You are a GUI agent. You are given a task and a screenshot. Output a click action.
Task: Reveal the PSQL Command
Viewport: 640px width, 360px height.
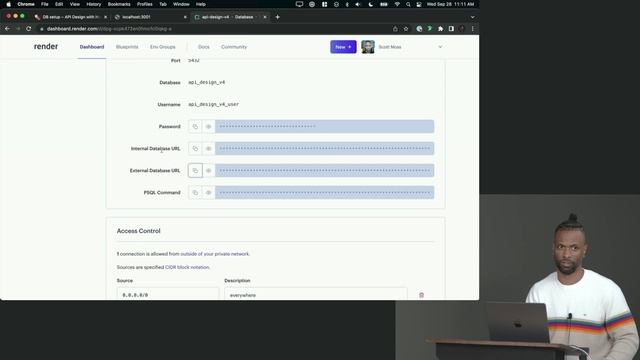click(209, 193)
